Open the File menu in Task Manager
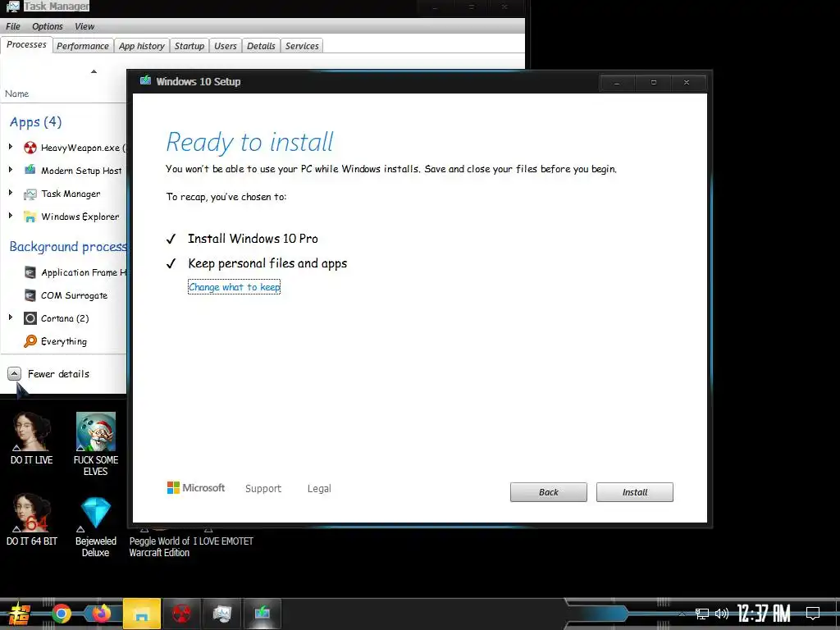The height and width of the screenshot is (630, 840). [13, 26]
